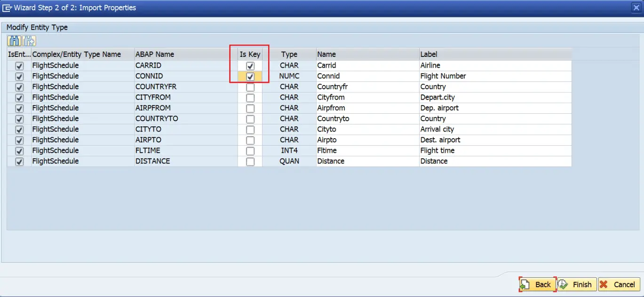Uncheck Is Key for CARRID
The width and height of the screenshot is (644, 297).
click(x=250, y=66)
